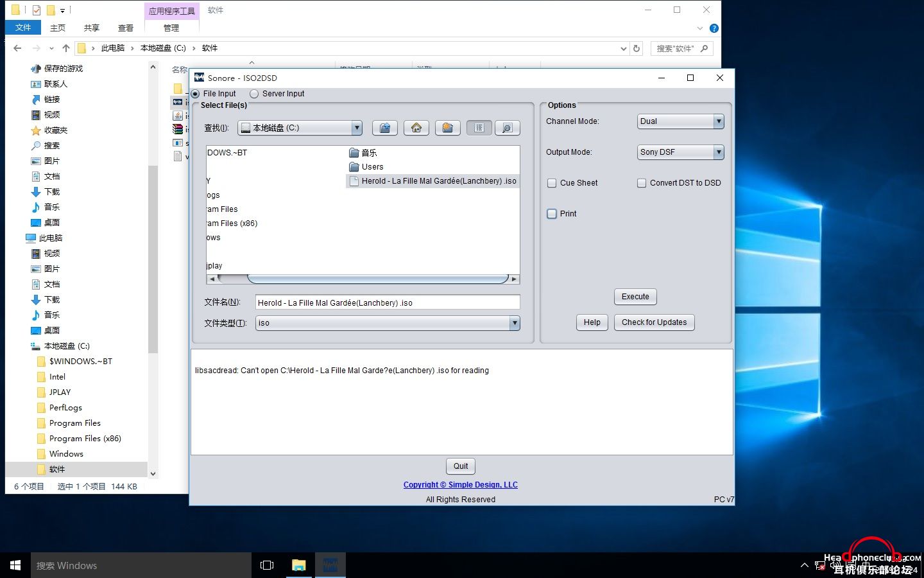Image resolution: width=924 pixels, height=578 pixels.
Task: Click the 文件名 filename input field
Action: click(x=388, y=302)
